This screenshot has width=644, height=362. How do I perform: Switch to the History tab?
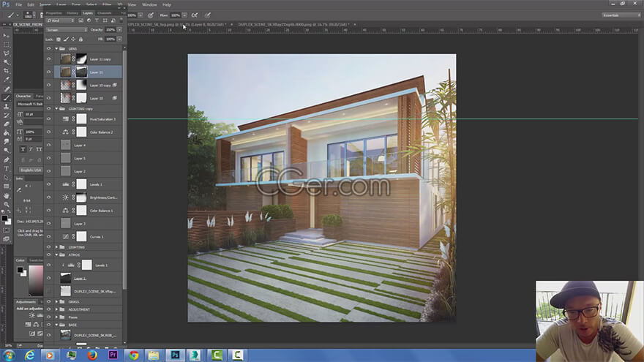(72, 13)
